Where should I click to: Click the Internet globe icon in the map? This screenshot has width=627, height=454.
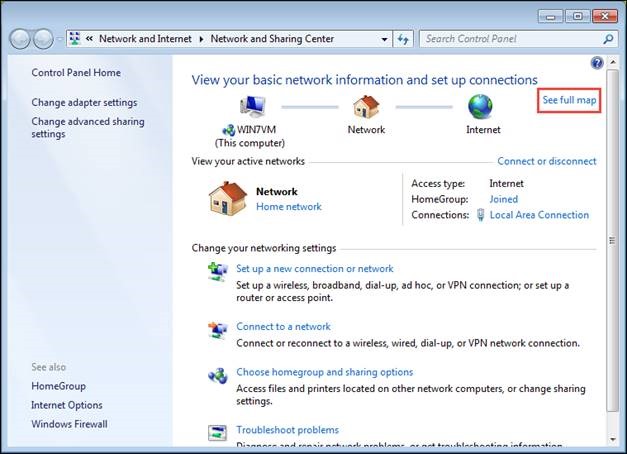480,106
